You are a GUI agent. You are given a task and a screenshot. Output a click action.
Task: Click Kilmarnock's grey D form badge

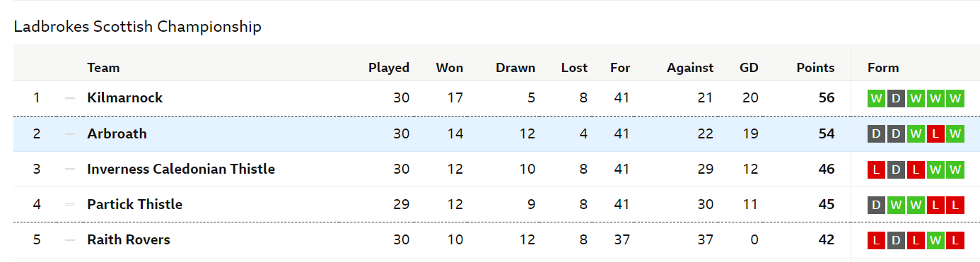click(896, 98)
